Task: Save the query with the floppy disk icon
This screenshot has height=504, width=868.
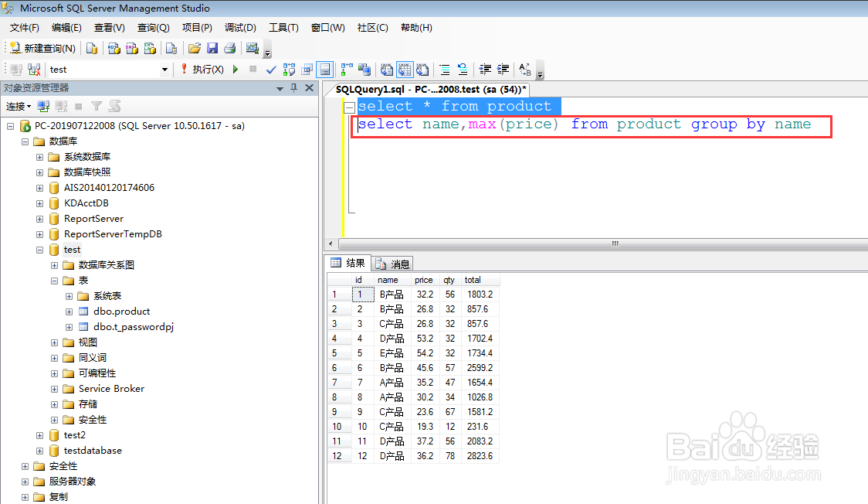Action: click(x=212, y=49)
